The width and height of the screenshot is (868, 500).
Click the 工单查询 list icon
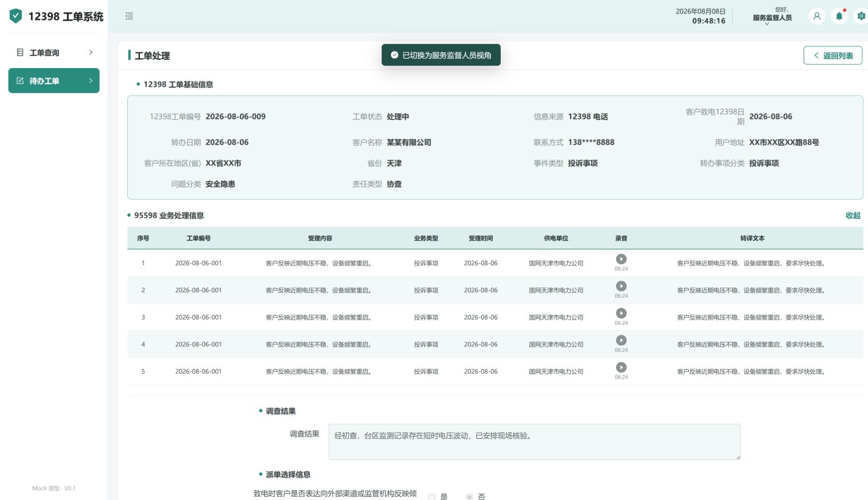pos(20,52)
